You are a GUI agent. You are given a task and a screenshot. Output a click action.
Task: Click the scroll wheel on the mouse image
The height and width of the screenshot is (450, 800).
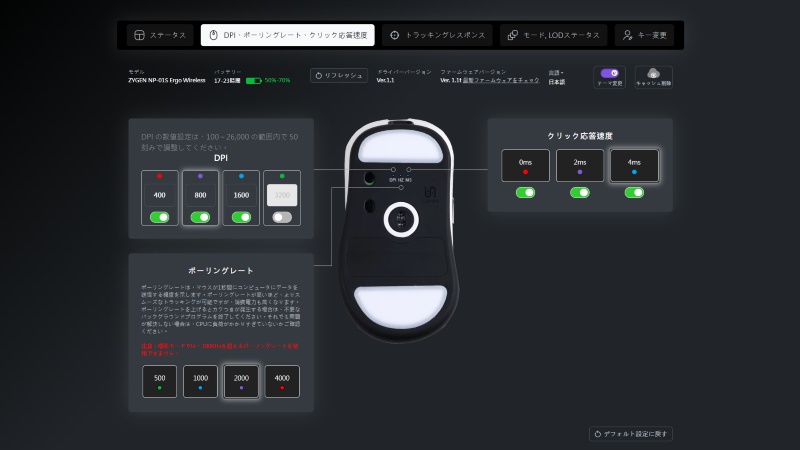tap(400, 220)
